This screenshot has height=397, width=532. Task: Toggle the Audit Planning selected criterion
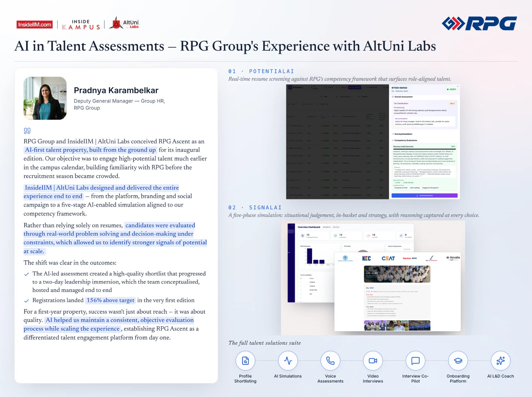[x=408, y=182]
